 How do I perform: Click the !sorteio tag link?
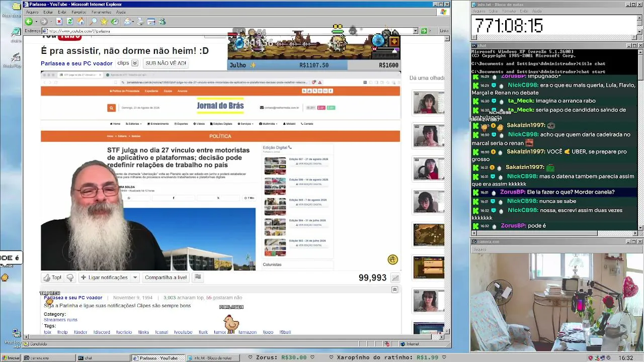124,332
